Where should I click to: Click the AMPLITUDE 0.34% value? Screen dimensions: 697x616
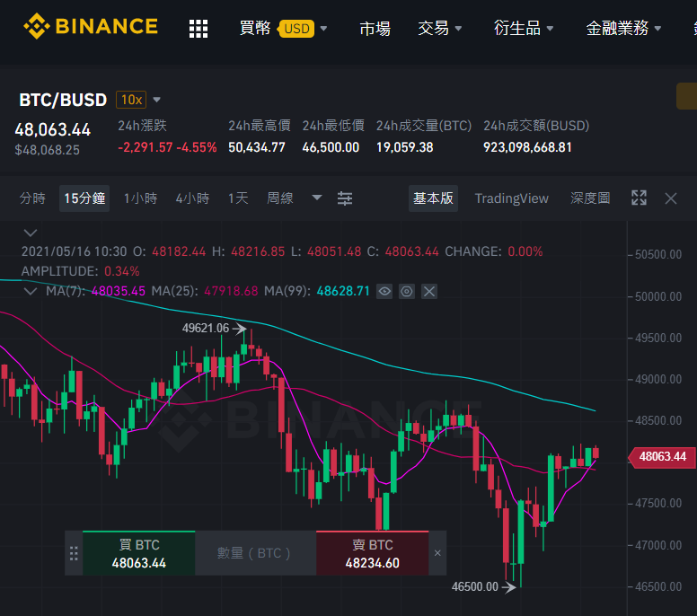click(122, 271)
